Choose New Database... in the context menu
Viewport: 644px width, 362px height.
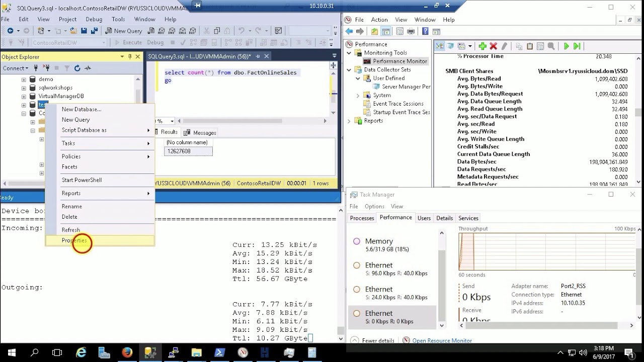[100, 109]
